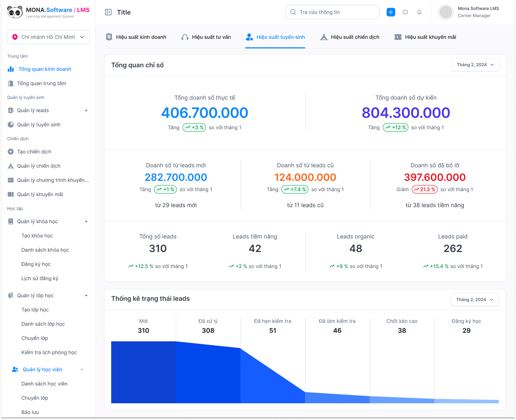Click the books icon of Quản lý lớp học
Viewport: 516px width, 420px height.
coord(11,295)
